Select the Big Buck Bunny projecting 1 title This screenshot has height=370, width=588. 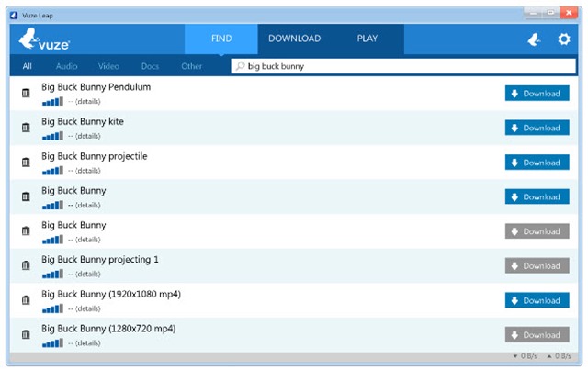[x=100, y=260]
